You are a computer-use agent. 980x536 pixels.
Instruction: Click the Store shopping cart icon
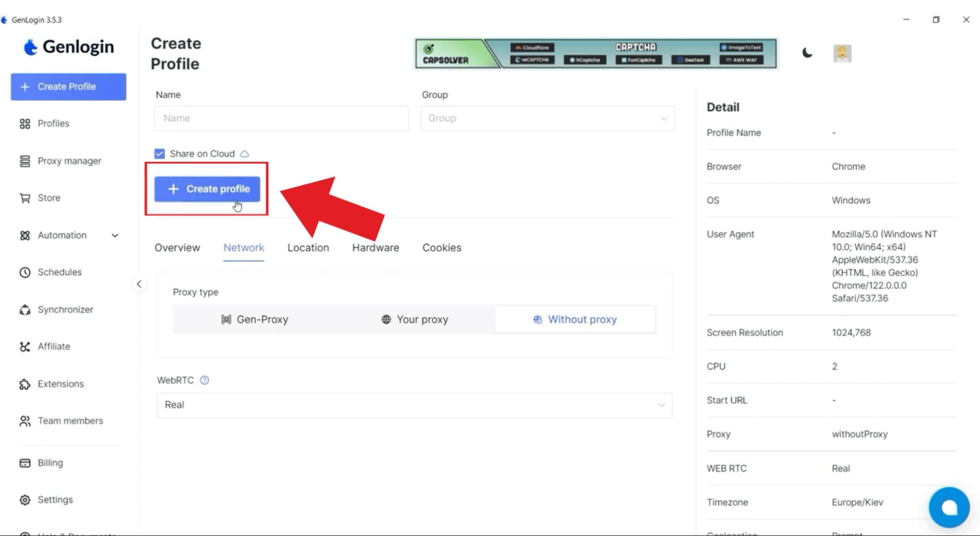(x=25, y=198)
